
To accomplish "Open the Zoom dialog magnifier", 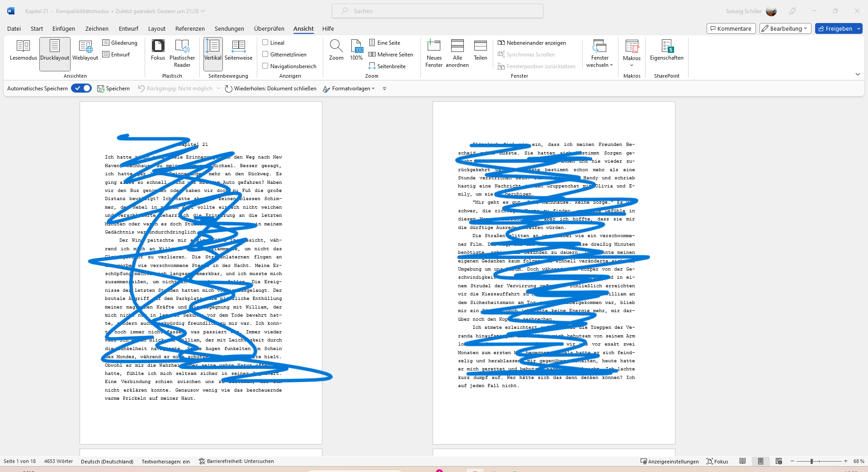I will click(336, 51).
